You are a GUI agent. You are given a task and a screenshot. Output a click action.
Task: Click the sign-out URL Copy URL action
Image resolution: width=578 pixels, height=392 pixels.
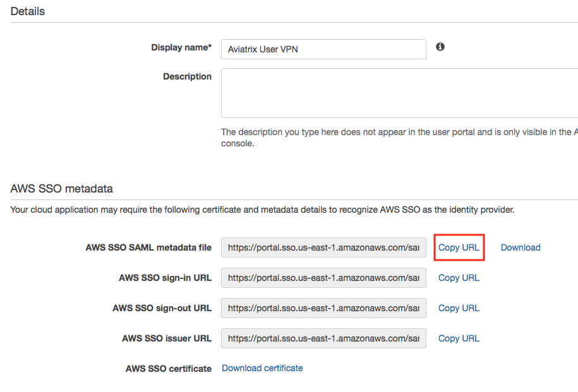[459, 308]
